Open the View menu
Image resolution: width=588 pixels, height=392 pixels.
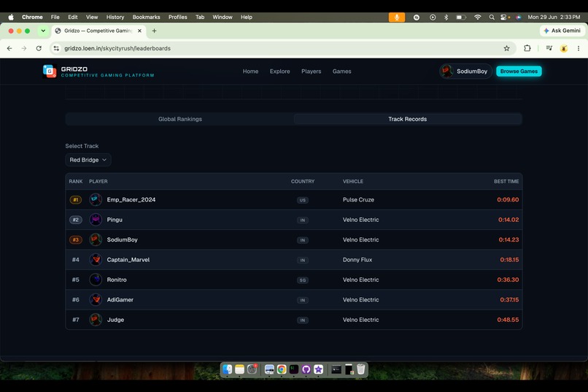click(92, 18)
